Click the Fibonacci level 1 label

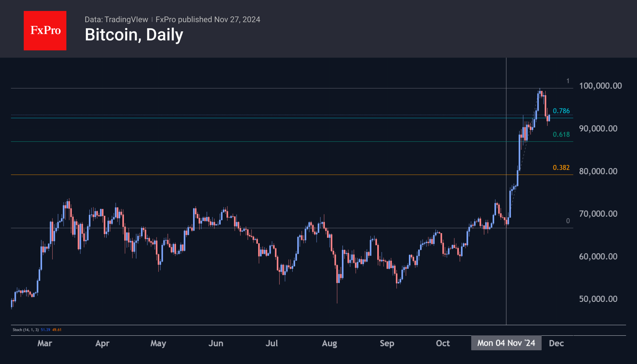coord(568,81)
